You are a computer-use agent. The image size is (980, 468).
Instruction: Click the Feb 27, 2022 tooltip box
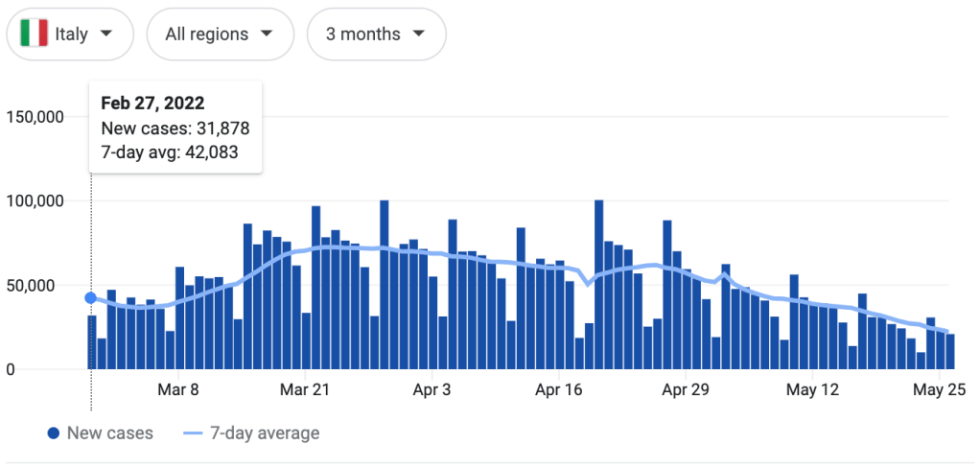175,128
